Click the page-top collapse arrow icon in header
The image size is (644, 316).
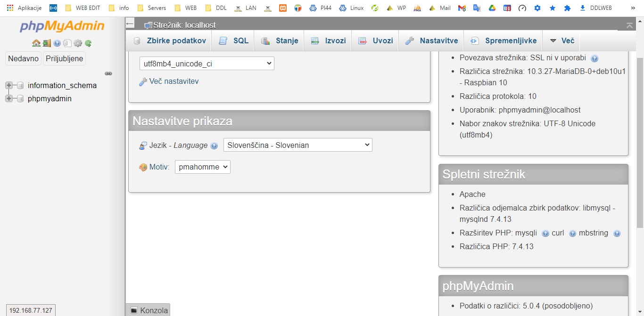tap(629, 25)
